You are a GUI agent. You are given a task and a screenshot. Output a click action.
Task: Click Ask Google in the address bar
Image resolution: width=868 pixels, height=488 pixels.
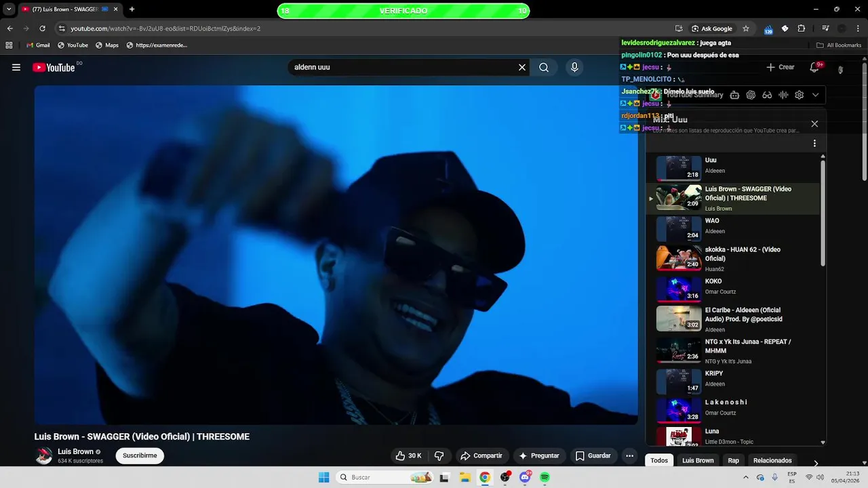pyautogui.click(x=712, y=28)
